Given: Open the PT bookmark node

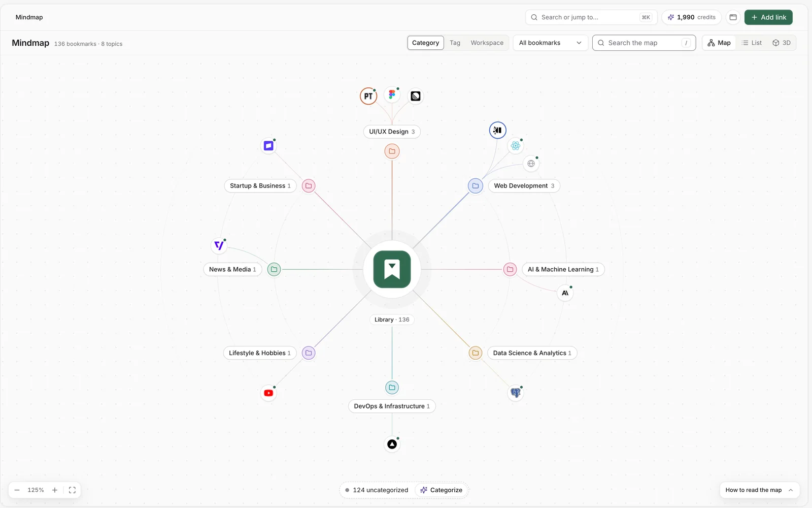Looking at the screenshot, I should tap(368, 96).
